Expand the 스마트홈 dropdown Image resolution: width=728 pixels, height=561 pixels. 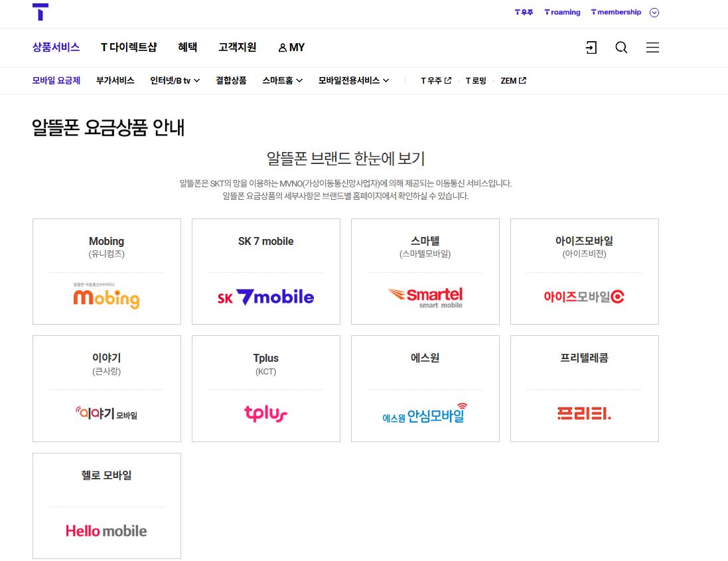tap(282, 81)
